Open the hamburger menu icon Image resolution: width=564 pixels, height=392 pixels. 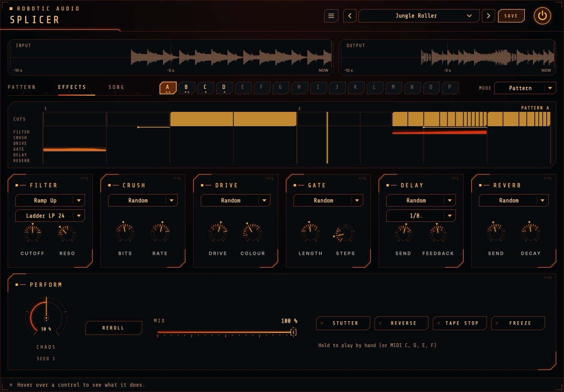[x=331, y=16]
